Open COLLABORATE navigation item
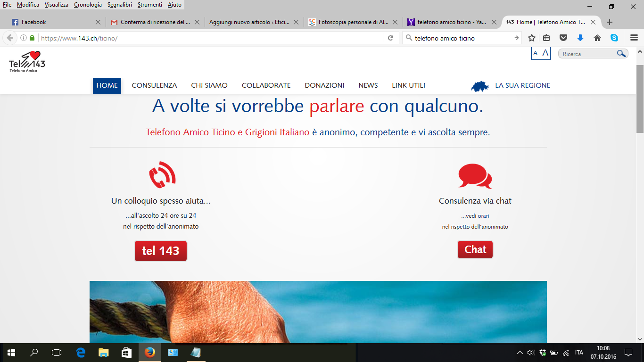The height and width of the screenshot is (362, 644). pos(266,86)
